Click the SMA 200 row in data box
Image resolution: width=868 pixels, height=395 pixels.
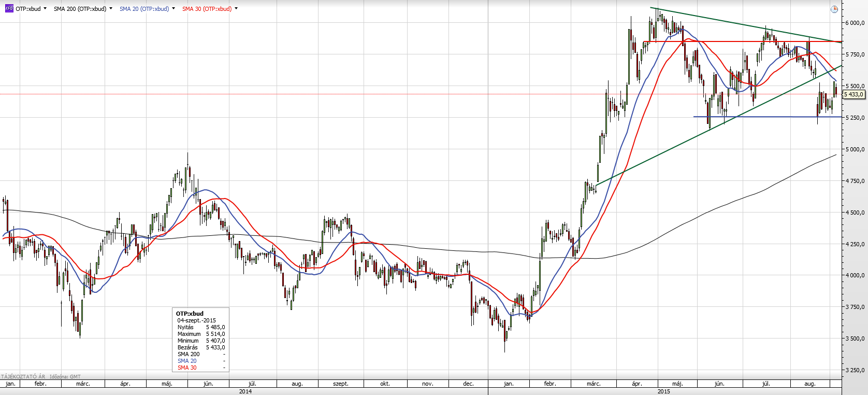coord(201,354)
